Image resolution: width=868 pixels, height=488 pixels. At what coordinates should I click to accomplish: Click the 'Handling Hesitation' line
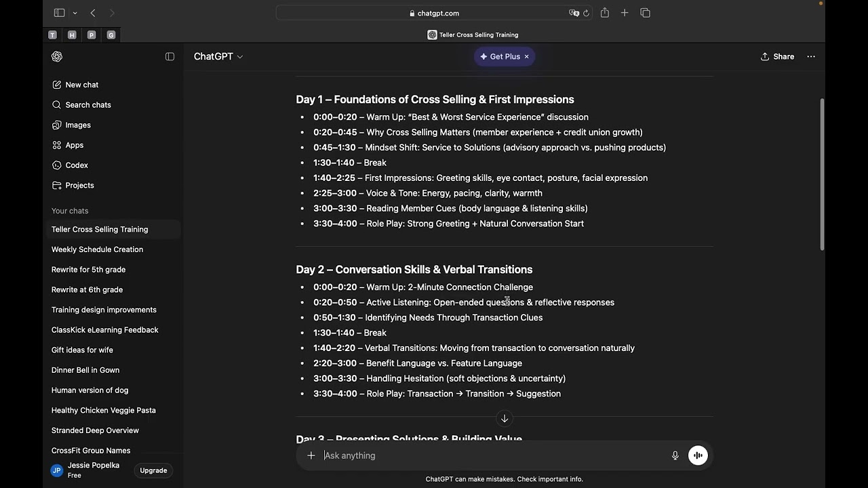point(439,379)
